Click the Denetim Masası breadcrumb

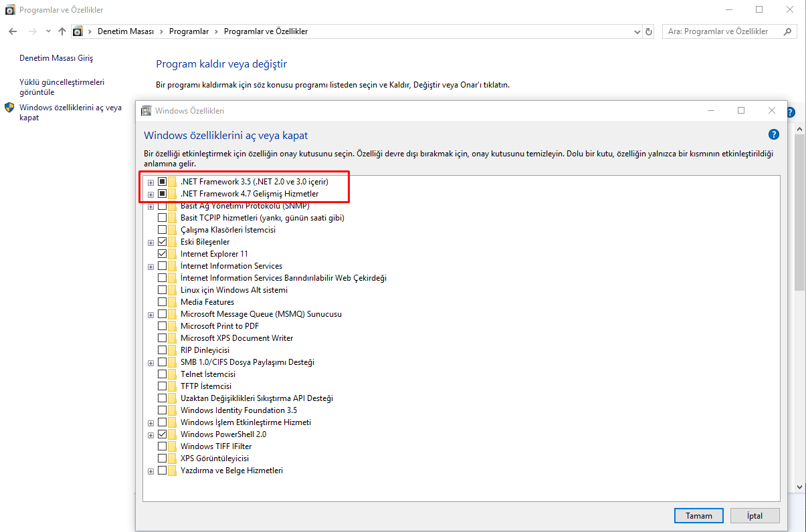click(x=126, y=31)
